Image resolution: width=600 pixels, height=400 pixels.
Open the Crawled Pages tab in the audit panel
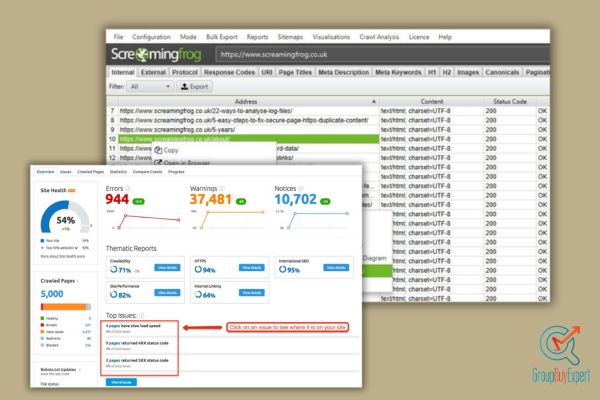[x=90, y=171]
